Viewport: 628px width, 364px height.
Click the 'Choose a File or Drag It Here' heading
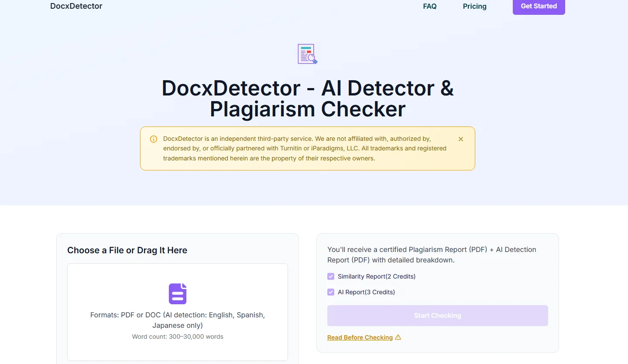click(127, 250)
